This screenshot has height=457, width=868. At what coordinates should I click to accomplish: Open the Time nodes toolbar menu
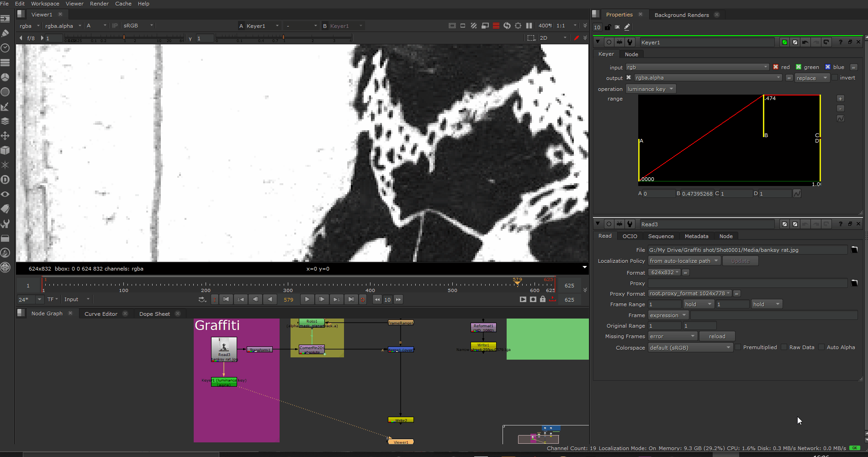click(x=5, y=48)
